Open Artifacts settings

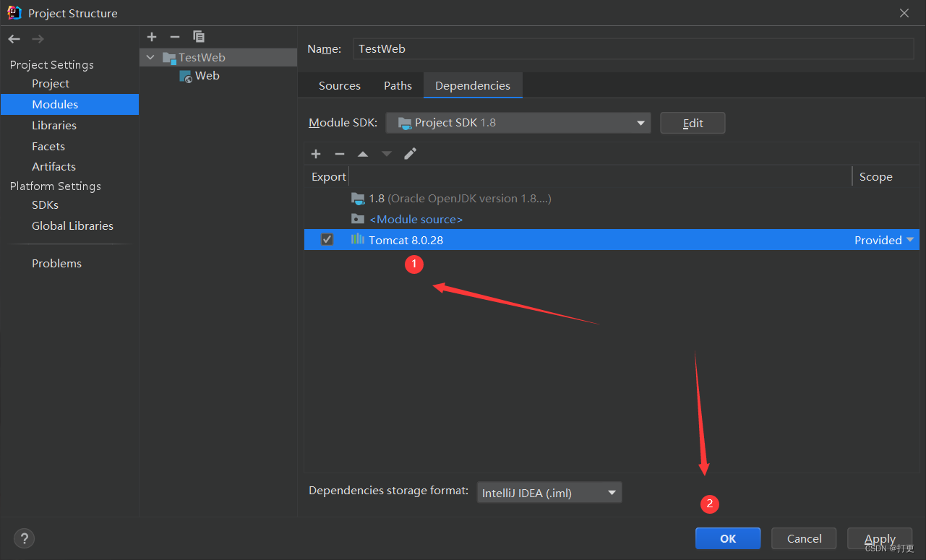pos(53,166)
